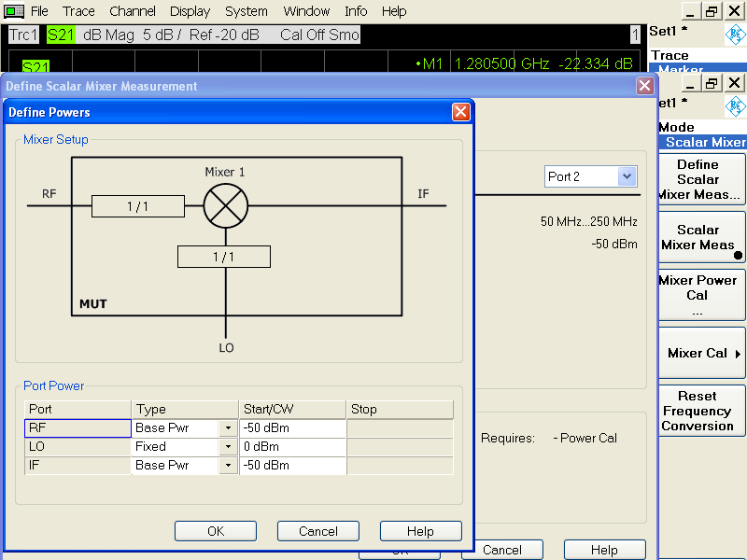
Task: Close the Define Scalar Mixer Measurement window
Action: pyautogui.click(x=644, y=86)
